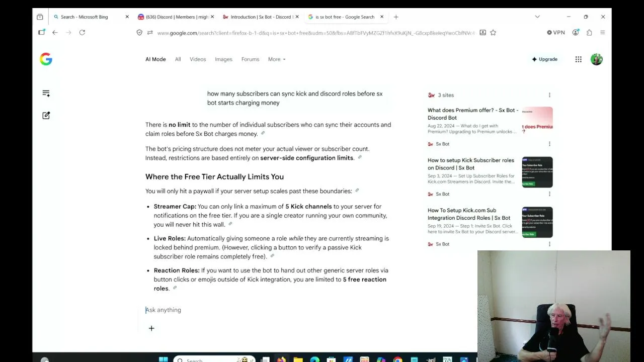Open options for Kick Subscriber roles source
Screen dimensions: 644x362
[549, 194]
